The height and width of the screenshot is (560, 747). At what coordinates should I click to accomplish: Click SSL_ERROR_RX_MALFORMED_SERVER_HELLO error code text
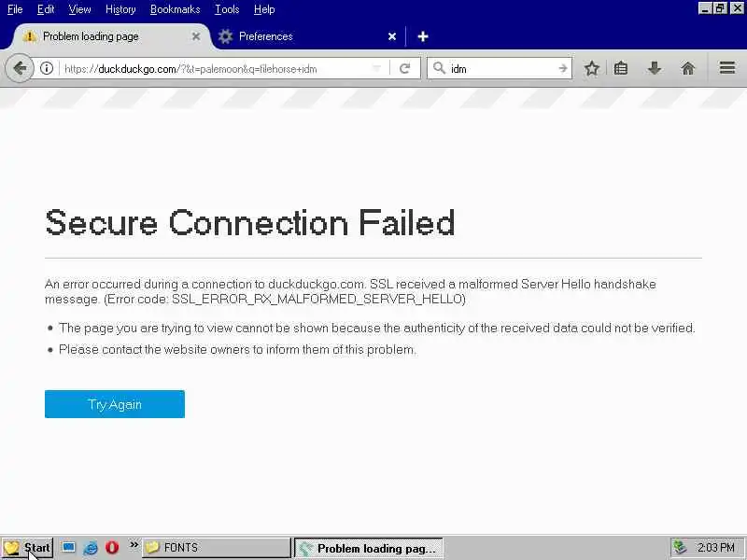click(x=317, y=299)
